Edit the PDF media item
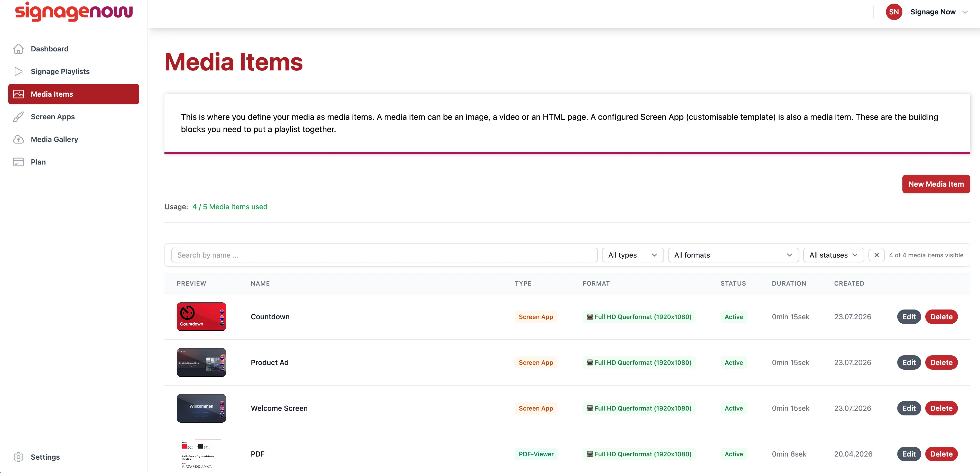This screenshot has height=473, width=980. (x=909, y=454)
